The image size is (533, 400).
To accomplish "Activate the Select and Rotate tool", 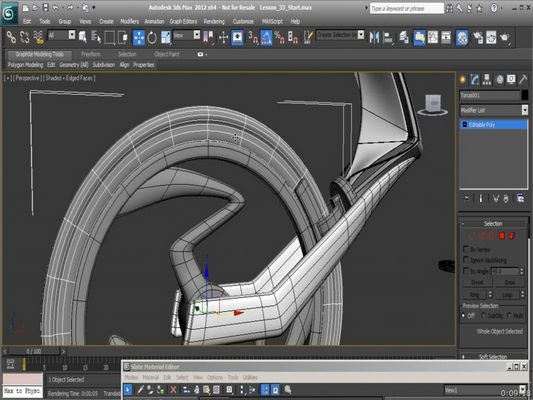I will (152, 37).
